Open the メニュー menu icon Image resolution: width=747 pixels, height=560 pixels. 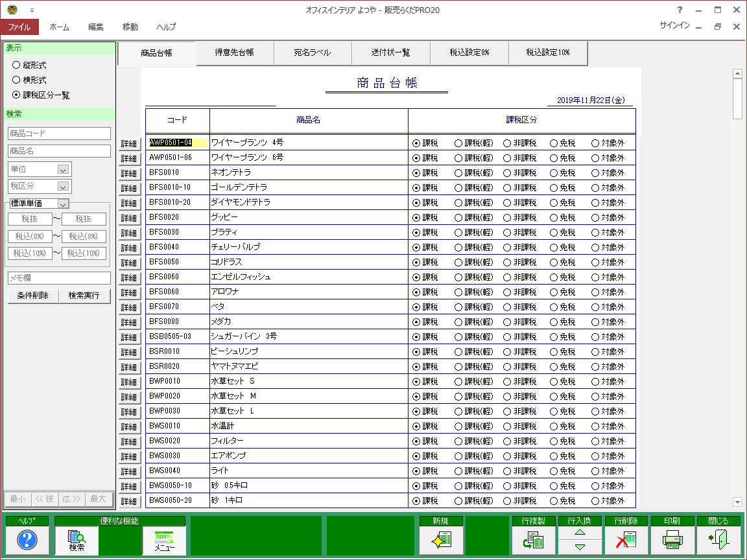click(164, 540)
